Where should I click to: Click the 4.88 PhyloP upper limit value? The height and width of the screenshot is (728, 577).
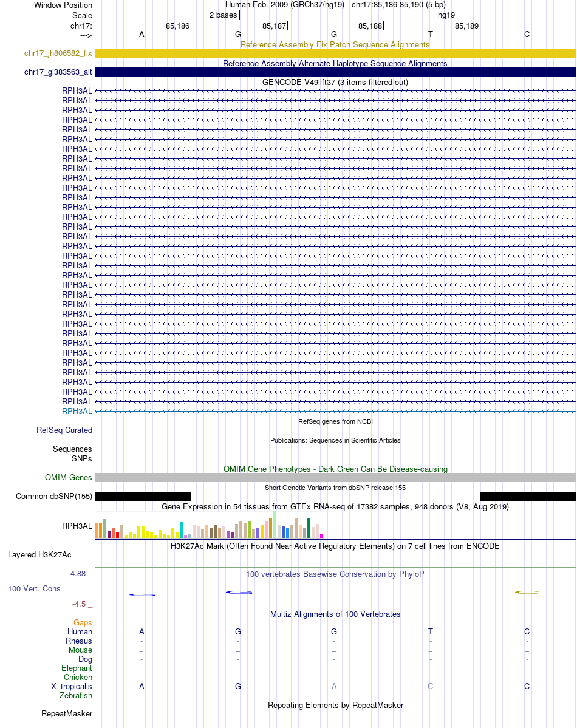click(78, 574)
